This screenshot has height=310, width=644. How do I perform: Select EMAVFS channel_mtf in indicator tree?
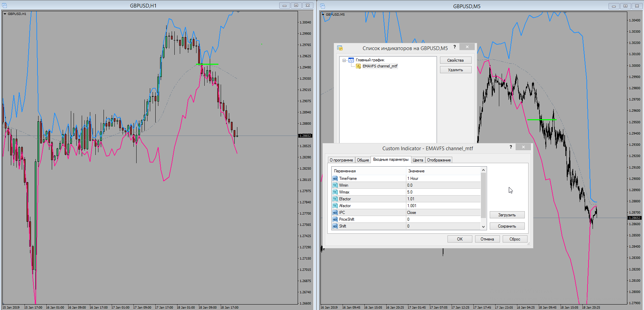click(x=380, y=66)
